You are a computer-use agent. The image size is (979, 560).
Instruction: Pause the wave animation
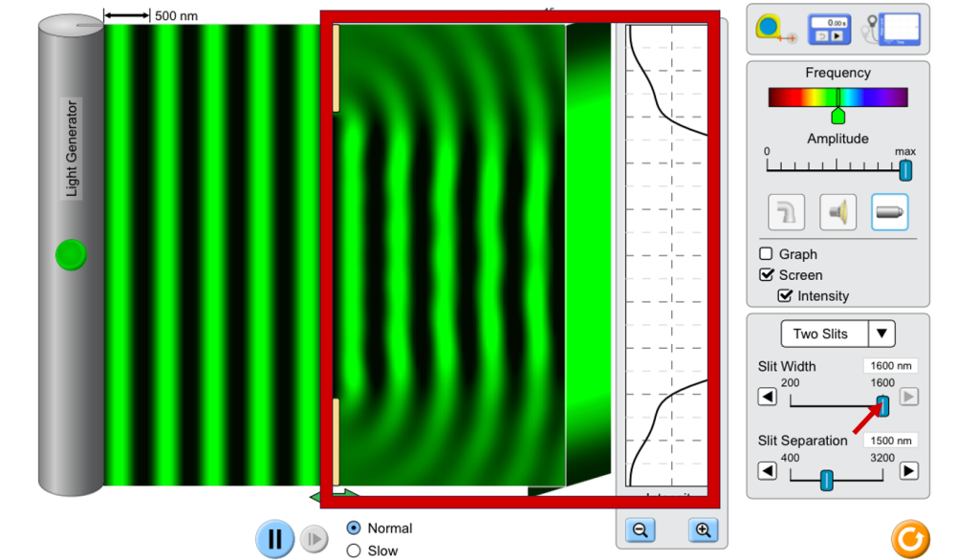(274, 539)
